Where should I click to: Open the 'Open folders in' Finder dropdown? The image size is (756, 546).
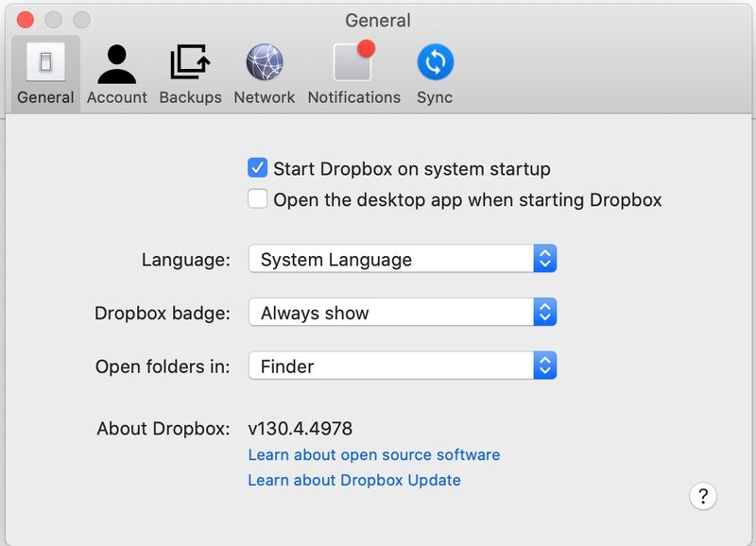[403, 366]
